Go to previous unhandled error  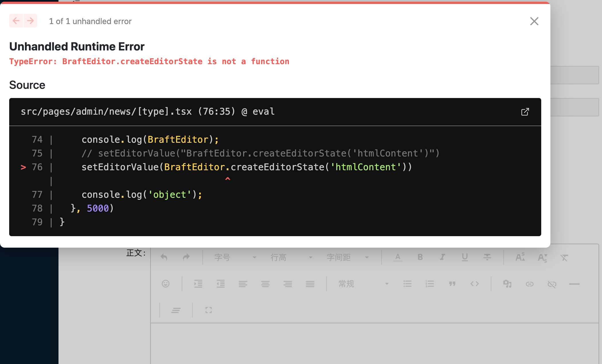[x=16, y=21]
